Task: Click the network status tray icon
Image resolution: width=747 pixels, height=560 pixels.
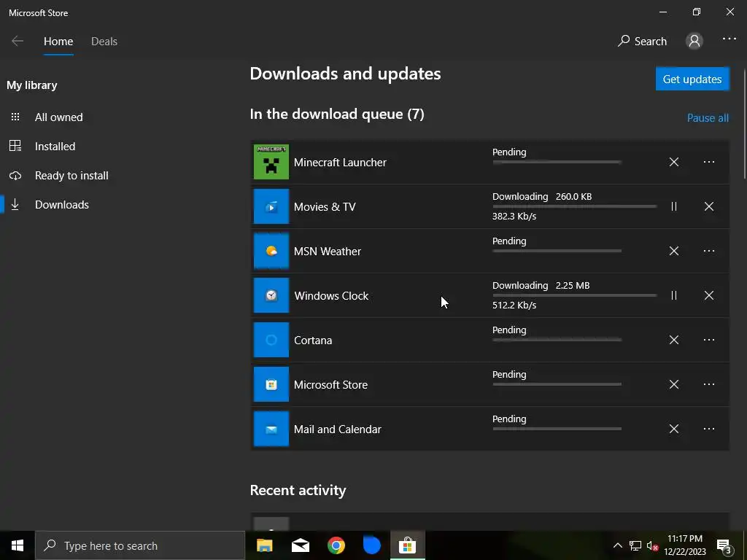Action: (635, 545)
